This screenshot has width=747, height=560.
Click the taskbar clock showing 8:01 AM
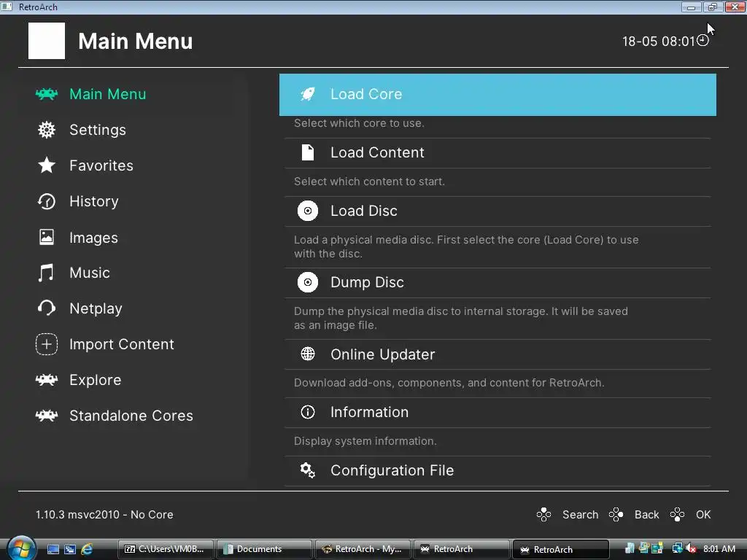(719, 548)
